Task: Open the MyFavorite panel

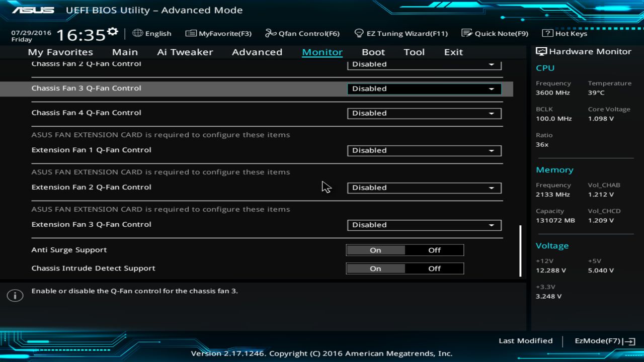Action: pyautogui.click(x=218, y=33)
